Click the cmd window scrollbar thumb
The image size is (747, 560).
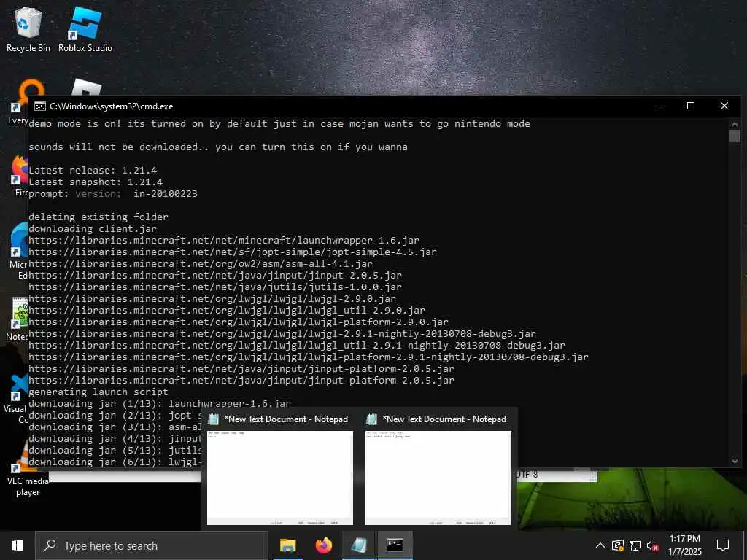[x=734, y=136]
